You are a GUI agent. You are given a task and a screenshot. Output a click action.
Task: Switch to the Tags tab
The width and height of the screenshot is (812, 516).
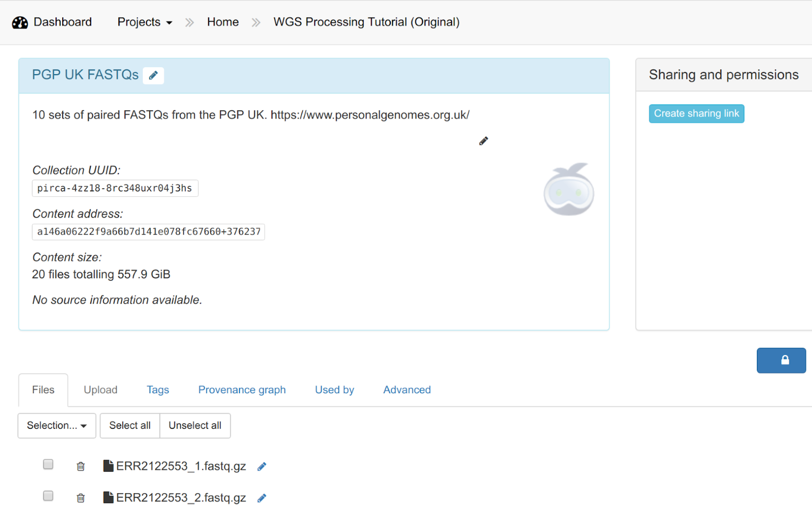coord(158,390)
